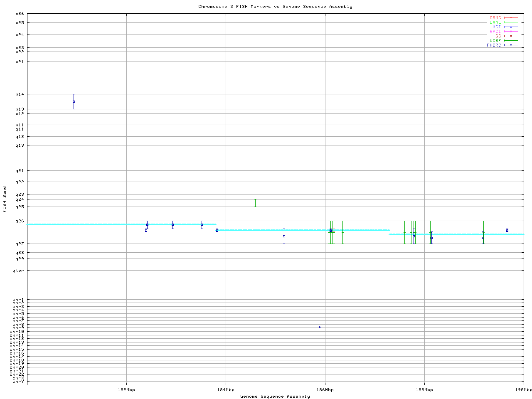Click the blue data marker near band p14
The image size is (532, 399).
74,101
